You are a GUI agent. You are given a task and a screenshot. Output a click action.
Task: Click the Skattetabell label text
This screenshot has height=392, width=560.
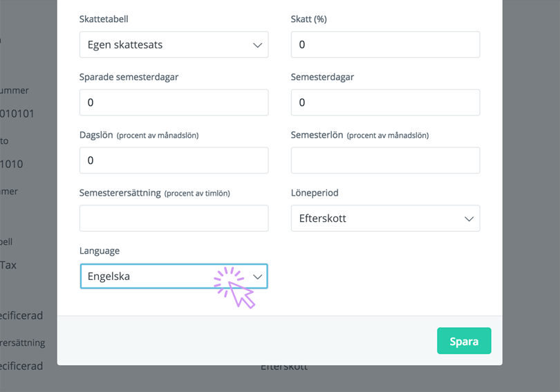104,19
